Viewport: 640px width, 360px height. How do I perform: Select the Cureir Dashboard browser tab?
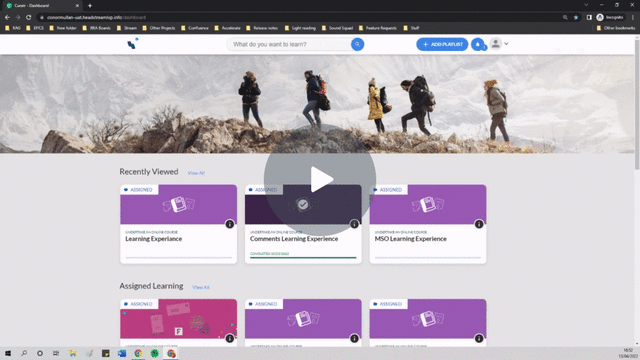(42, 6)
